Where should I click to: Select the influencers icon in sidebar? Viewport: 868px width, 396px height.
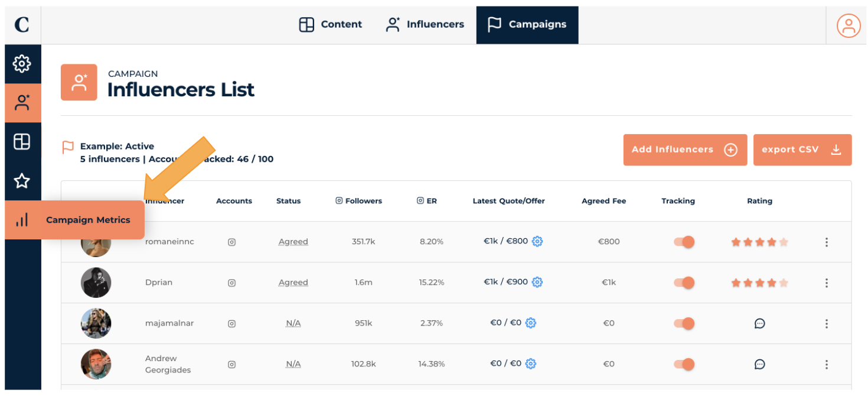point(22,103)
